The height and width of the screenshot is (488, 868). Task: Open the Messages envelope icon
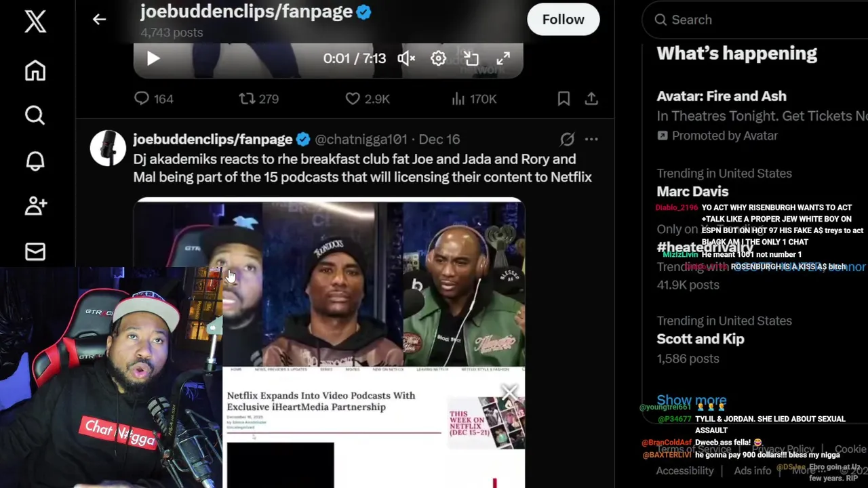(x=35, y=251)
